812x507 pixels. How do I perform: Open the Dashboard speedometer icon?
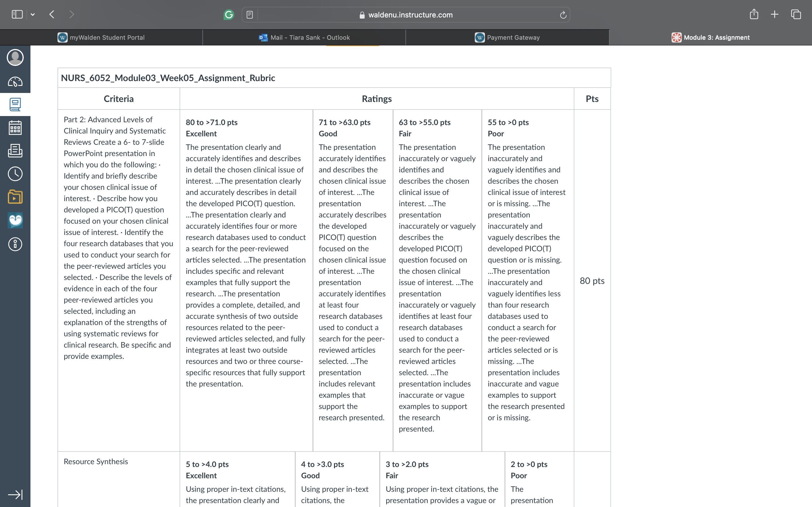pyautogui.click(x=15, y=81)
